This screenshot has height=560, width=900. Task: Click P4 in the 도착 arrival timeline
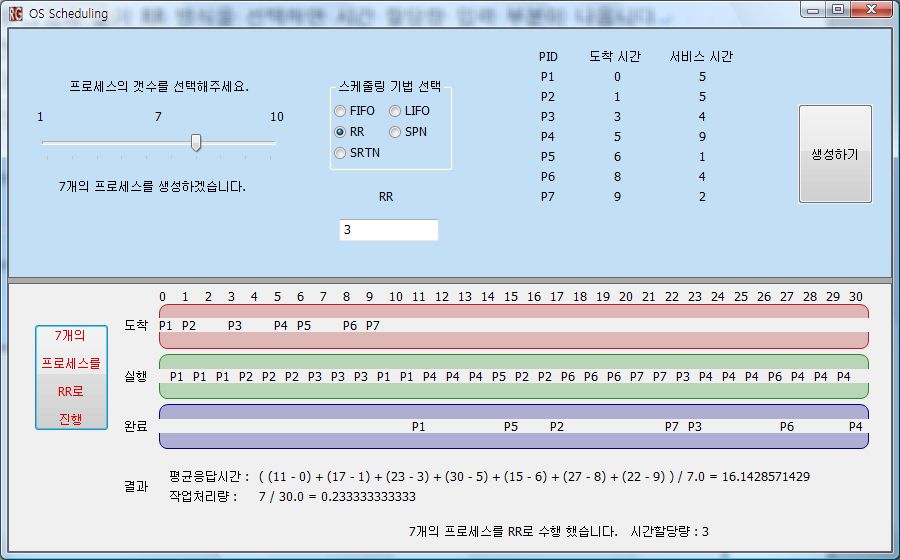point(280,326)
